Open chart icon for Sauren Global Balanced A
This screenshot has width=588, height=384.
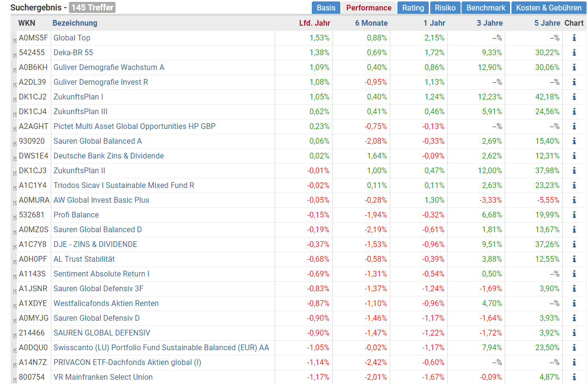574,141
